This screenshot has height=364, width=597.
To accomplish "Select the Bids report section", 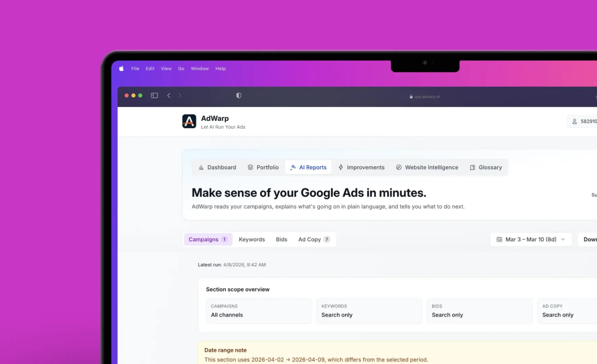I will pos(281,239).
